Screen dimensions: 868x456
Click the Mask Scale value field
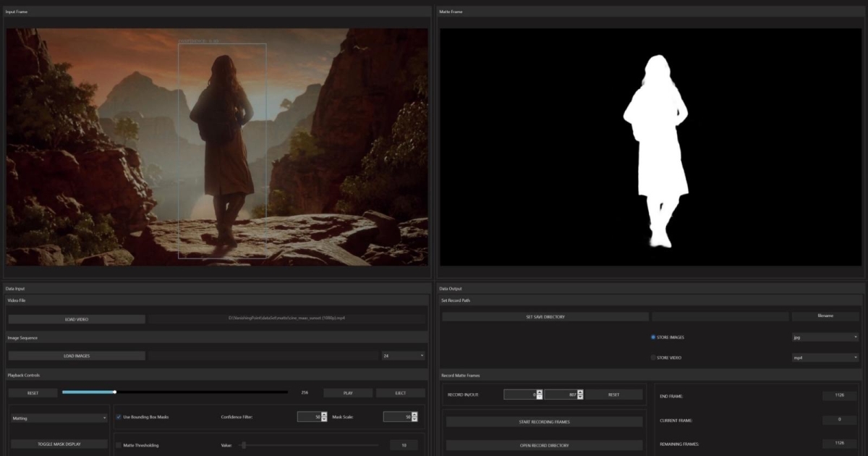coord(397,417)
